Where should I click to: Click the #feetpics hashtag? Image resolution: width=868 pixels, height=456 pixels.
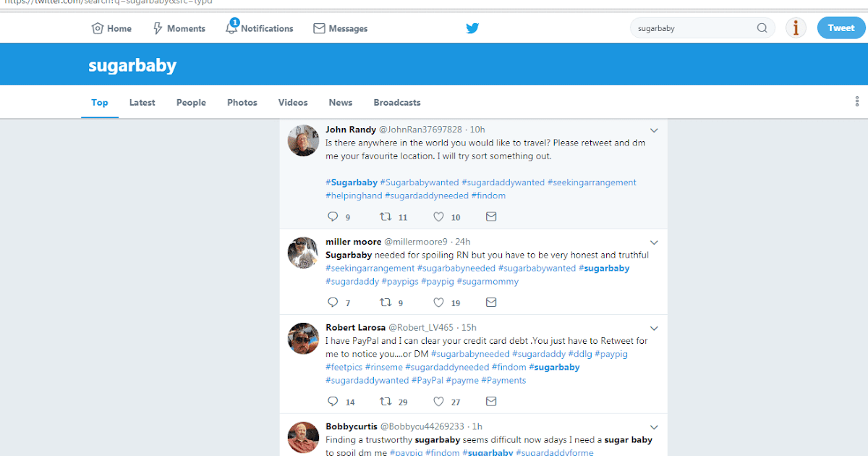(x=344, y=367)
